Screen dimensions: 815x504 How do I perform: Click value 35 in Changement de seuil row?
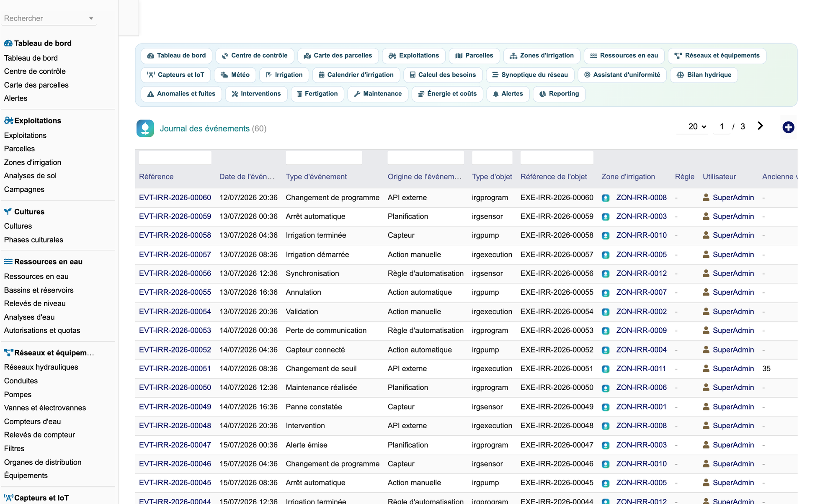pos(766,369)
